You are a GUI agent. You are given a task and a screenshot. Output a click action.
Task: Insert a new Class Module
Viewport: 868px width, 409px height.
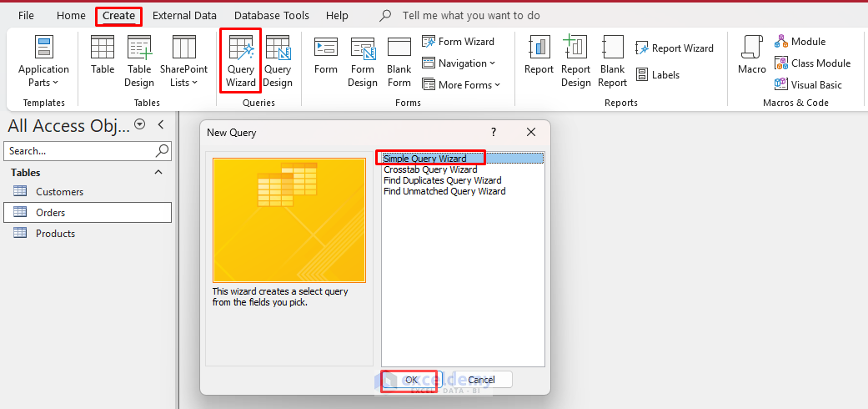pyautogui.click(x=812, y=63)
